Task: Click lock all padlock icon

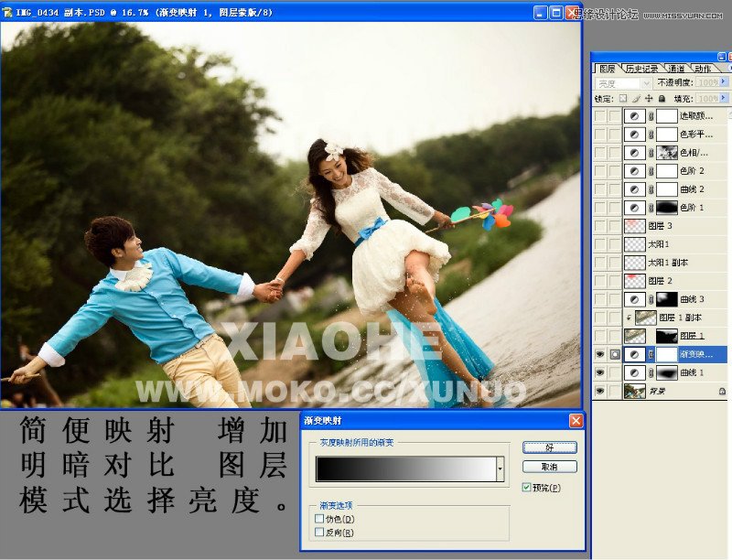Action: click(x=662, y=99)
